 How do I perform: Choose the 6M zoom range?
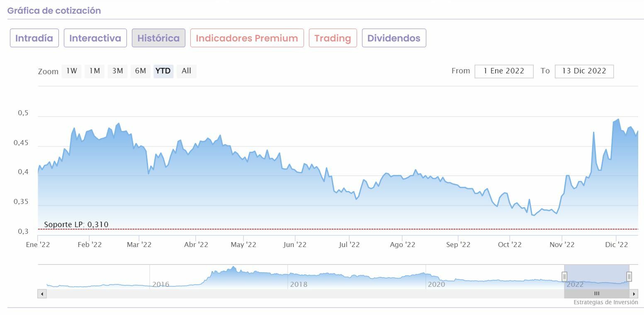point(141,71)
